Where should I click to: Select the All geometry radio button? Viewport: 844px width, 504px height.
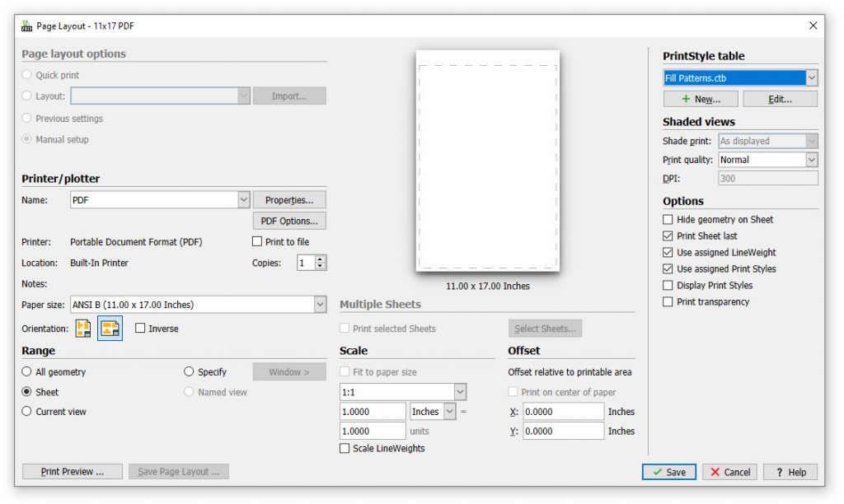pos(26,371)
